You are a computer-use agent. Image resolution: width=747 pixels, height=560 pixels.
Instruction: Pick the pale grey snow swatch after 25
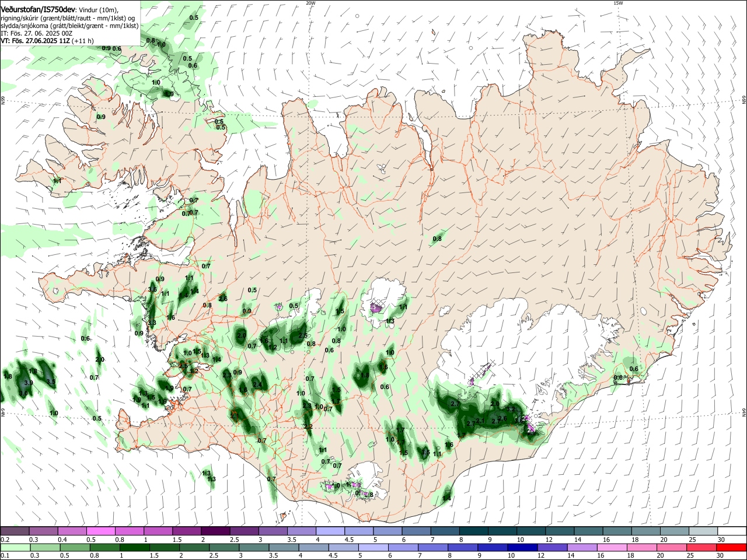pos(703,531)
